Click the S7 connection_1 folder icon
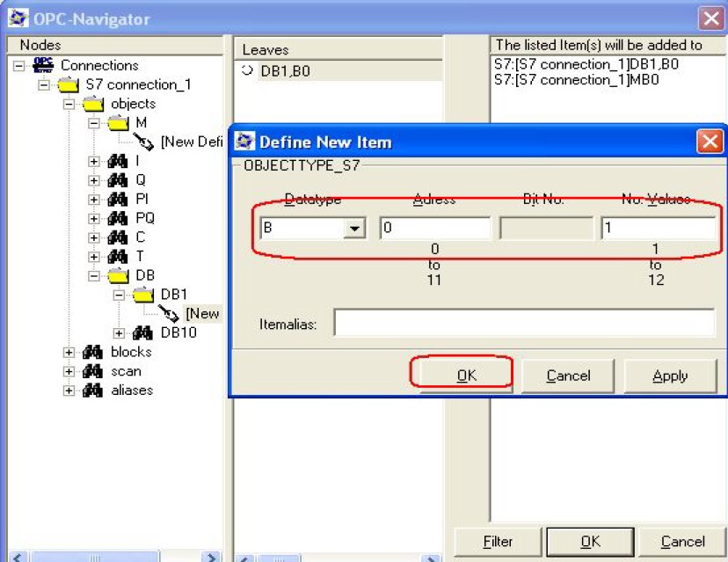Viewport: 728px width, 562px height. [x=68, y=84]
